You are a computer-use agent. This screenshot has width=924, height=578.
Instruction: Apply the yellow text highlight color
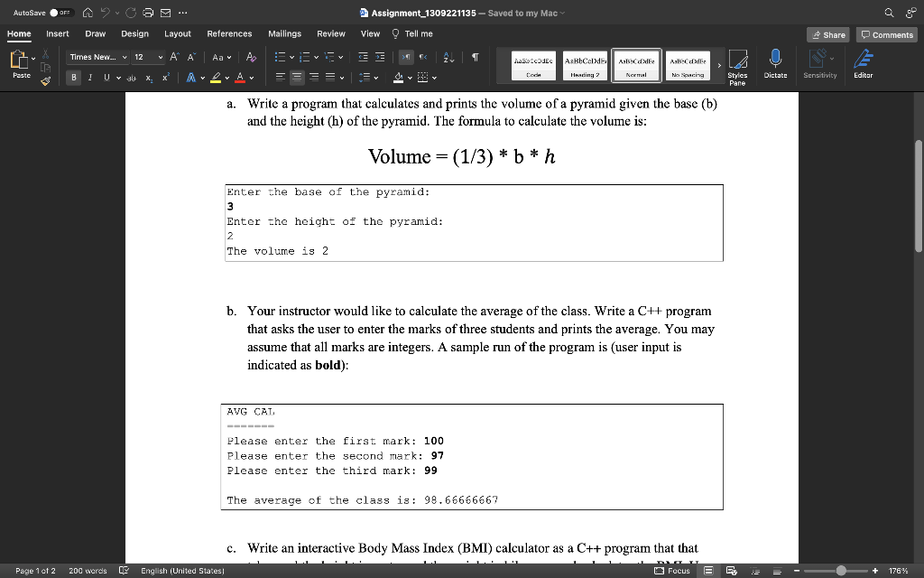(x=216, y=78)
